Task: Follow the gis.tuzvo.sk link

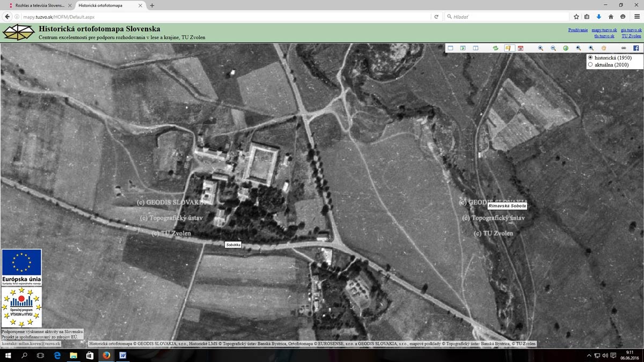Action: pyautogui.click(x=631, y=30)
